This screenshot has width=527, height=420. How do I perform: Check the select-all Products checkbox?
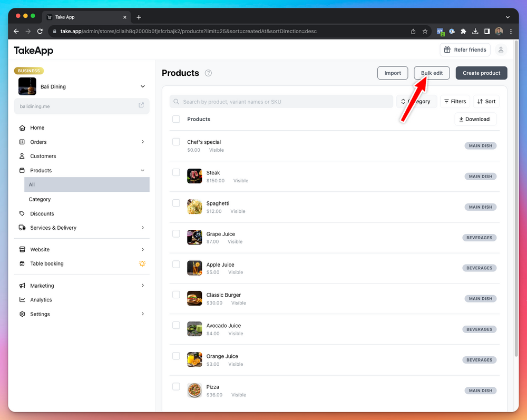click(176, 119)
